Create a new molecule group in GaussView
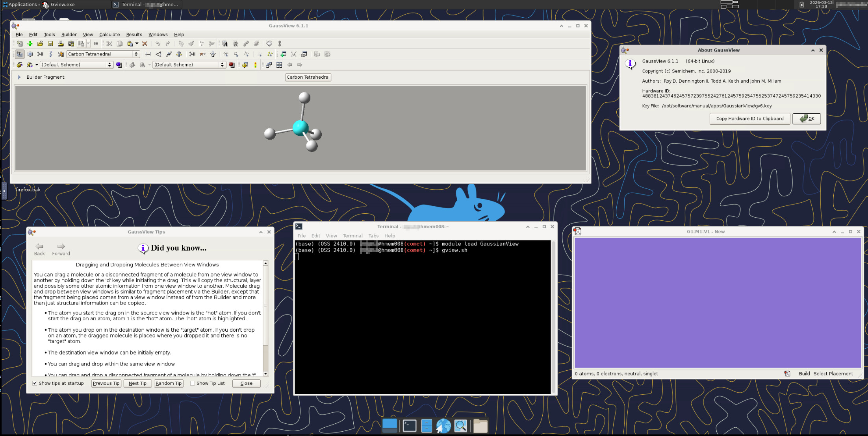 point(20,44)
